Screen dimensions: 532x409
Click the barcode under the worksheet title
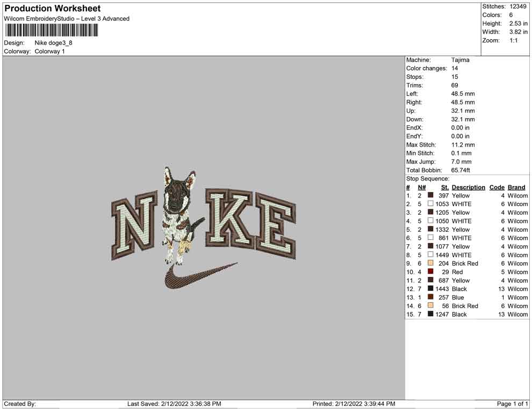[51, 31]
